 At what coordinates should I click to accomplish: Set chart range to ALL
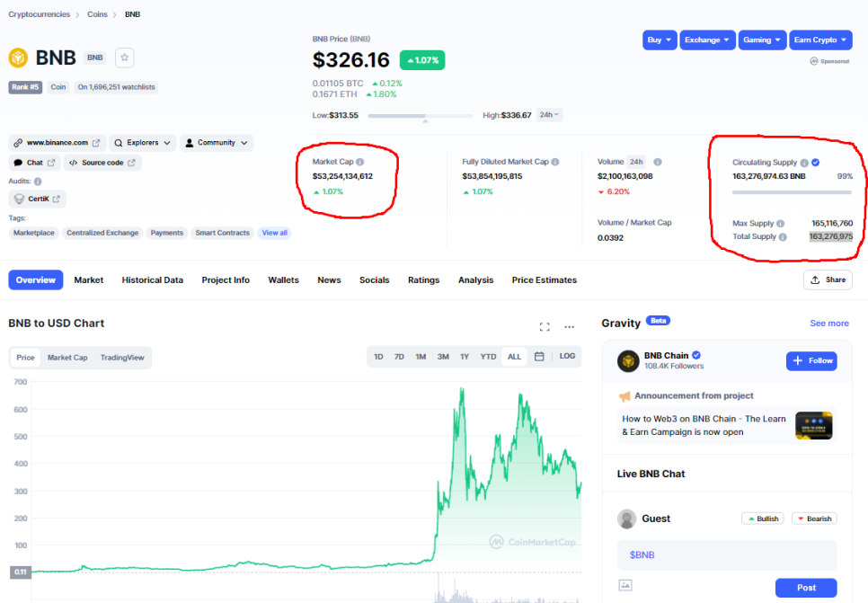[514, 357]
